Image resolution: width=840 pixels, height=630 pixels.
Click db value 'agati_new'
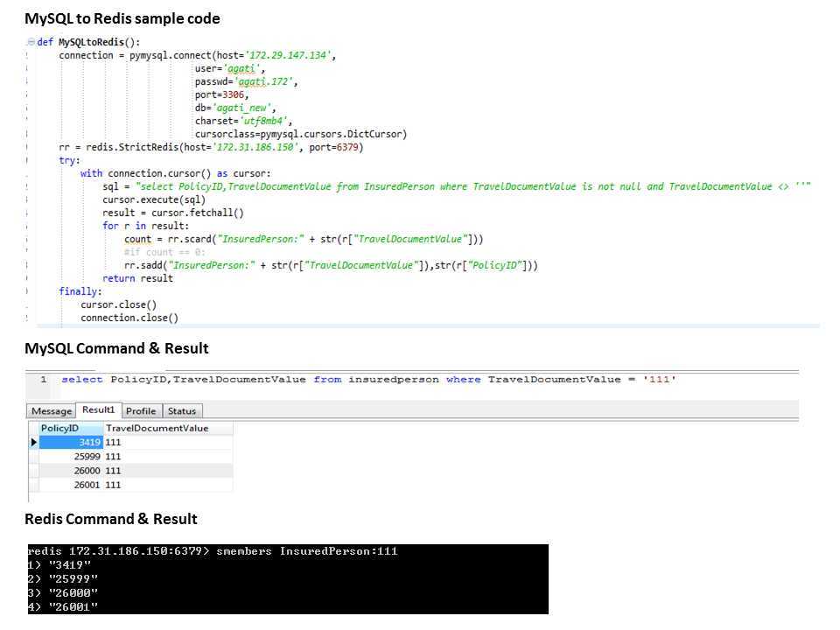[x=241, y=108]
